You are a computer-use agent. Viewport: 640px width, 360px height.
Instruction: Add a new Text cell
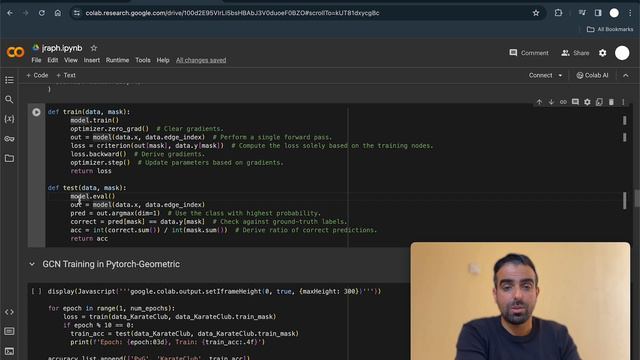(66, 76)
